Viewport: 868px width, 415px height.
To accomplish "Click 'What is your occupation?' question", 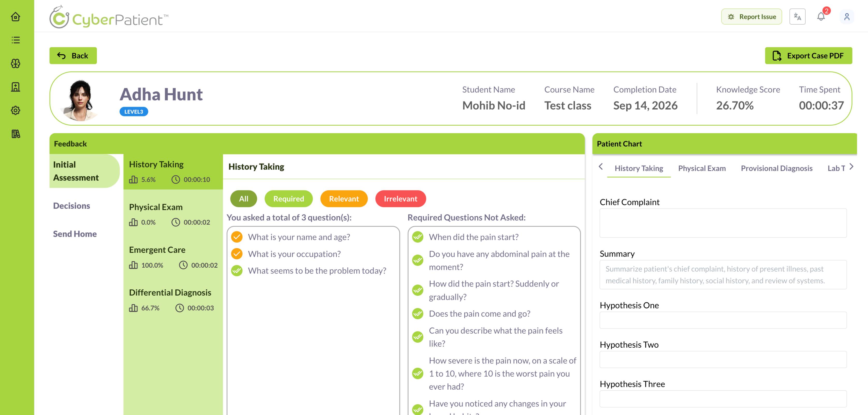I will pyautogui.click(x=294, y=254).
